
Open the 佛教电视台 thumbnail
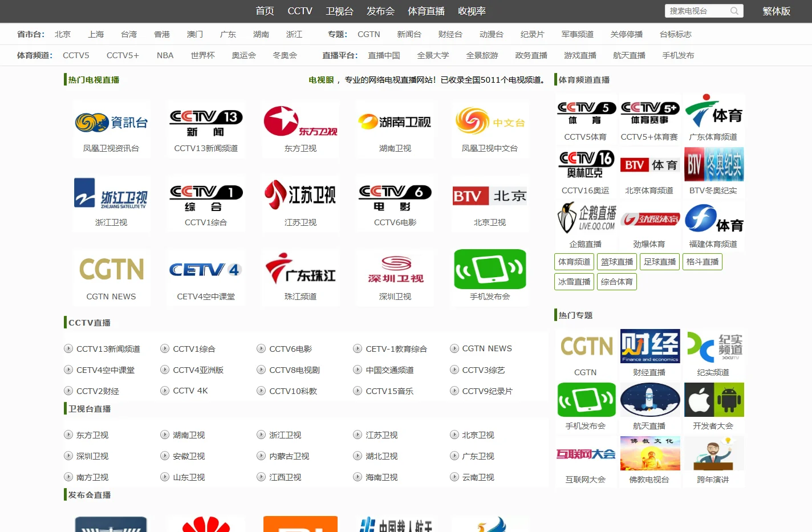coord(650,453)
